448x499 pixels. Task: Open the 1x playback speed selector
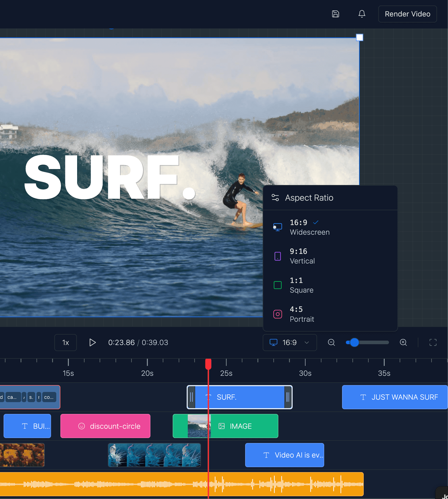(65, 342)
